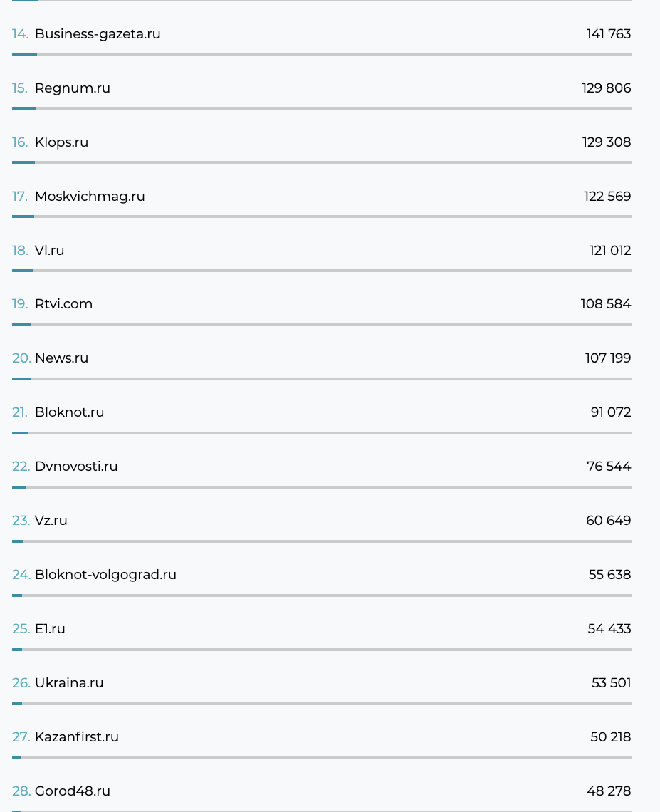Click the Vl.ru list item

pos(50,251)
